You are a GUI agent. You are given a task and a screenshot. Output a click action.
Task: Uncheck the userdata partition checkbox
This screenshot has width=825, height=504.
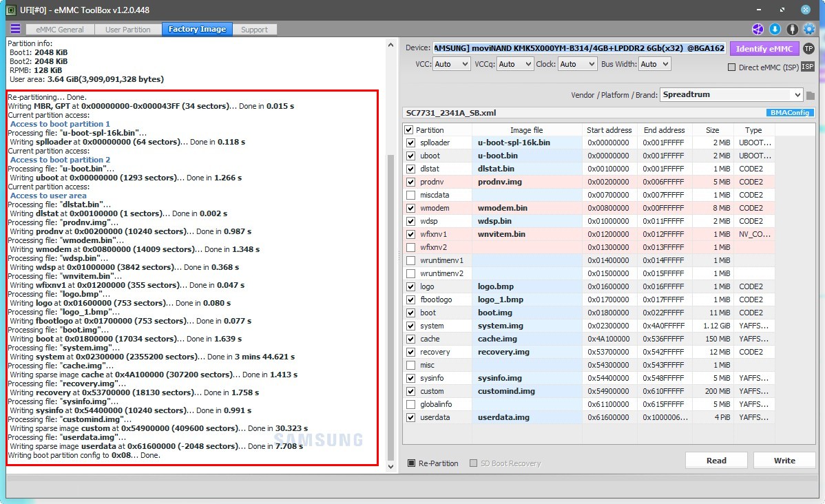click(x=411, y=418)
